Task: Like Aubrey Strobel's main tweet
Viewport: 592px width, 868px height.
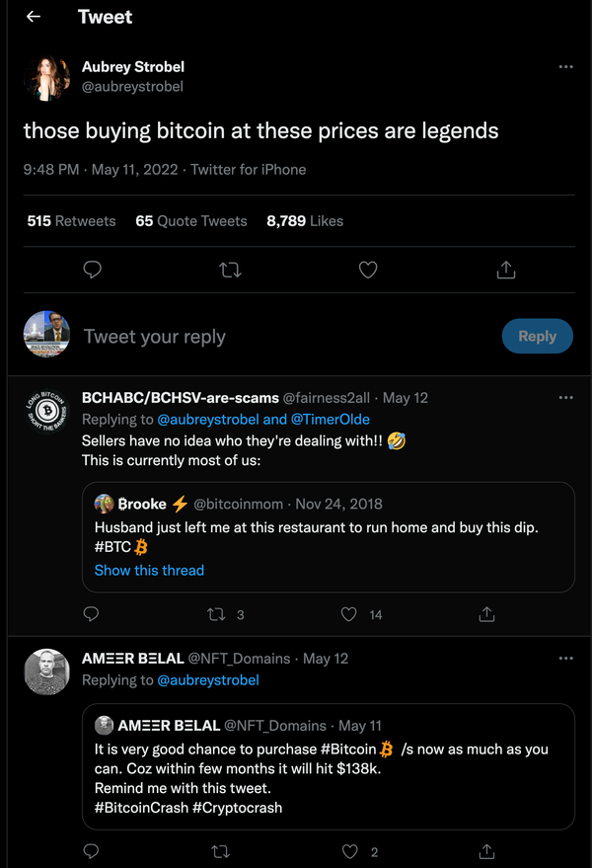Action: point(367,269)
